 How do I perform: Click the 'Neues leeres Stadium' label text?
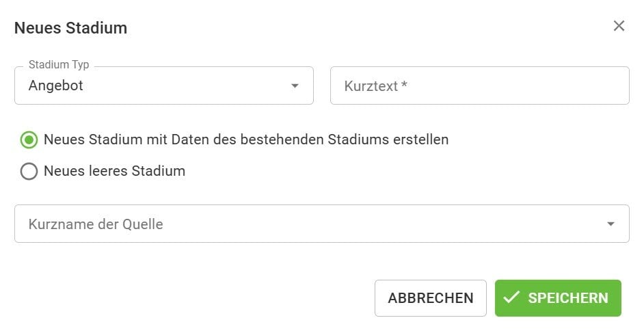click(114, 171)
